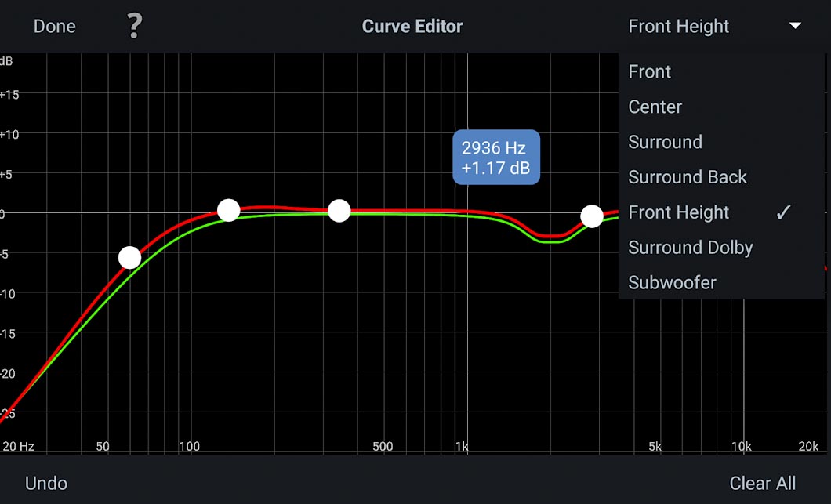Switch to Surround Dolby channel
The height and width of the screenshot is (504, 831).
(690, 248)
